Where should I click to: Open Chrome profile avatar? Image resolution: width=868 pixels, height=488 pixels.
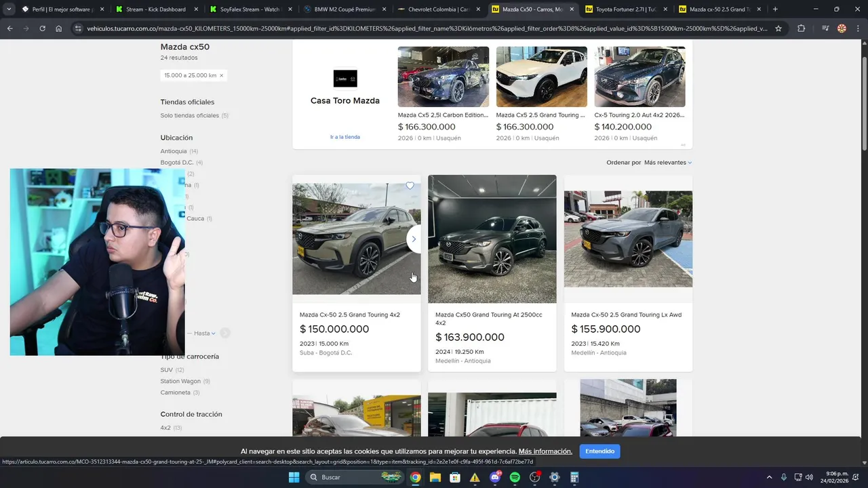842,28
